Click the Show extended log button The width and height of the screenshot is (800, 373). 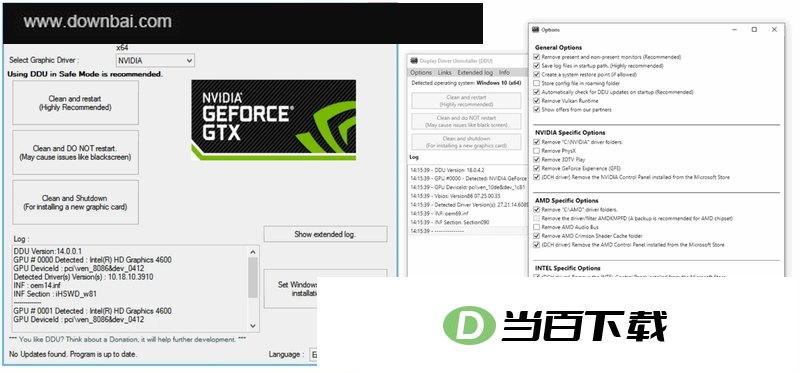[x=325, y=234]
